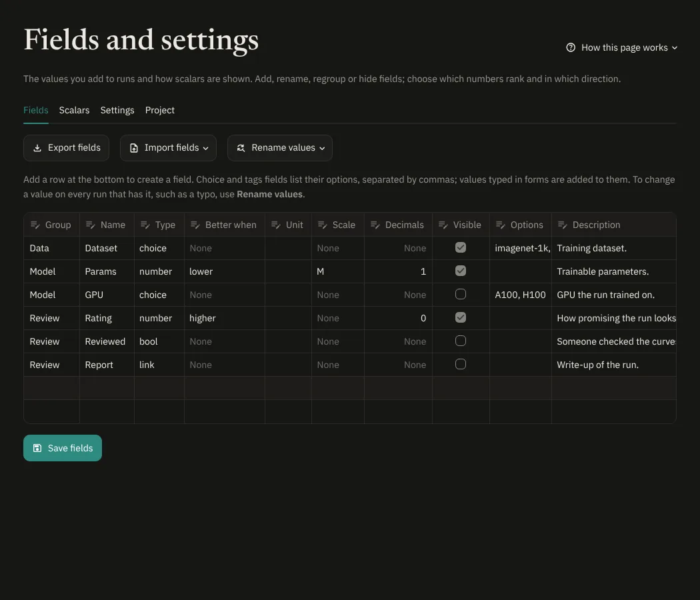Image resolution: width=700 pixels, height=600 pixels.
Task: Click the edit icon in the Decimals column header
Action: pos(375,225)
